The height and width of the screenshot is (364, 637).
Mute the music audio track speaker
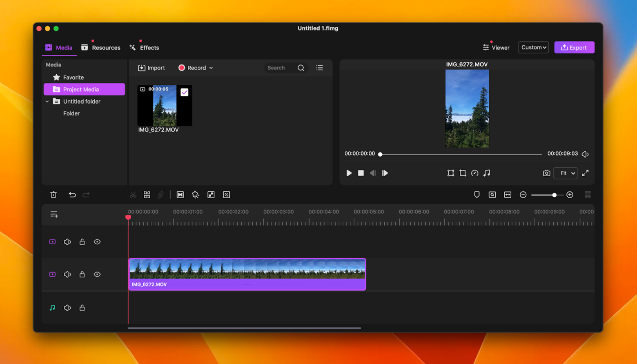(x=67, y=308)
